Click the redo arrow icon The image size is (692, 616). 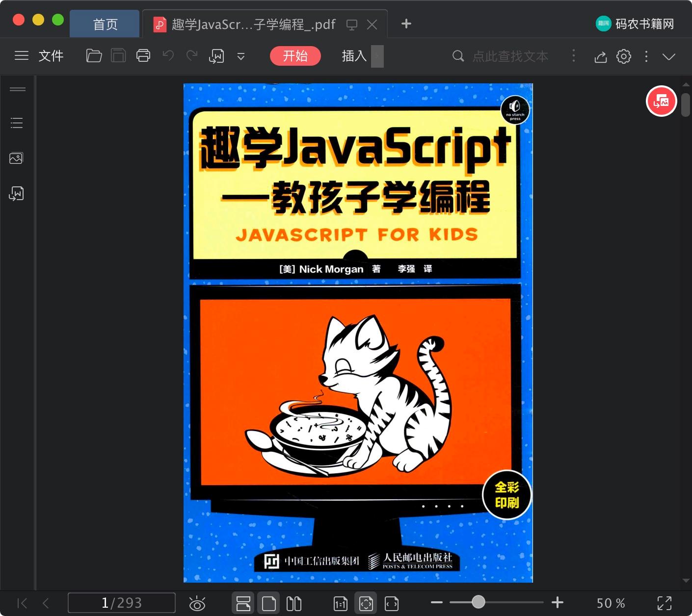pos(192,56)
